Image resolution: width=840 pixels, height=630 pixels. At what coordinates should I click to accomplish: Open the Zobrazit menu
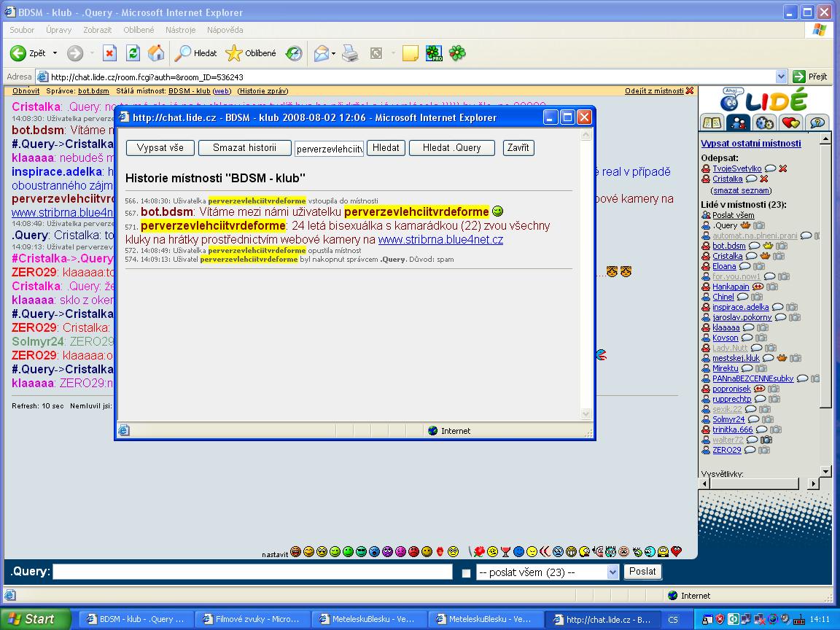point(98,30)
